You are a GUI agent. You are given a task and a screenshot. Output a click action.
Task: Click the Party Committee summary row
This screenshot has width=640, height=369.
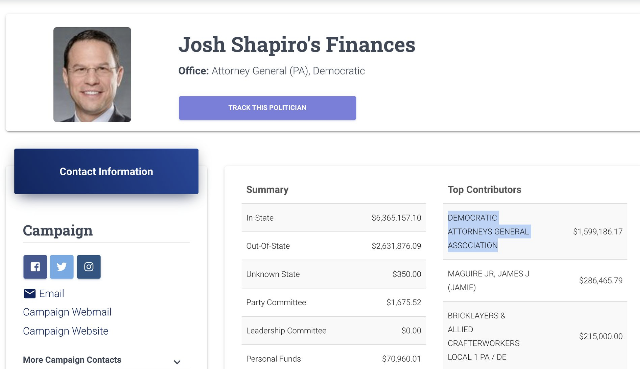[333, 302]
